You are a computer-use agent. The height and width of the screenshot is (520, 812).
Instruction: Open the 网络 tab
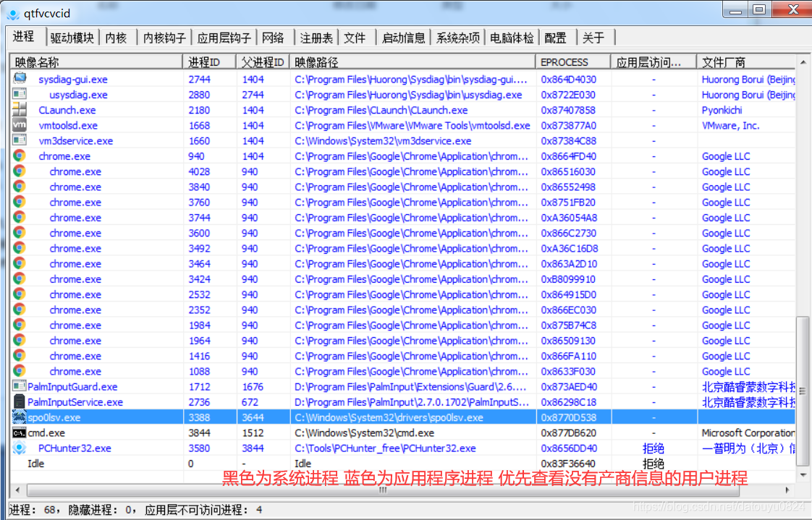coord(273,38)
